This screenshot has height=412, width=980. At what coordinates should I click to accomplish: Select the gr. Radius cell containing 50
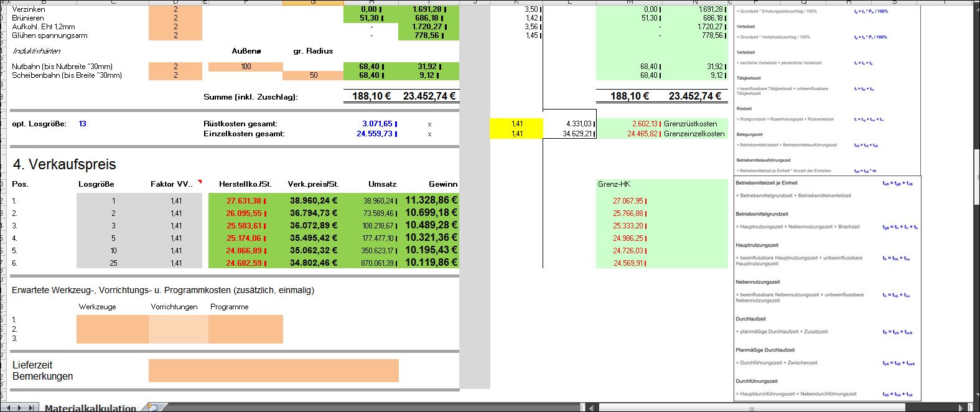312,75
